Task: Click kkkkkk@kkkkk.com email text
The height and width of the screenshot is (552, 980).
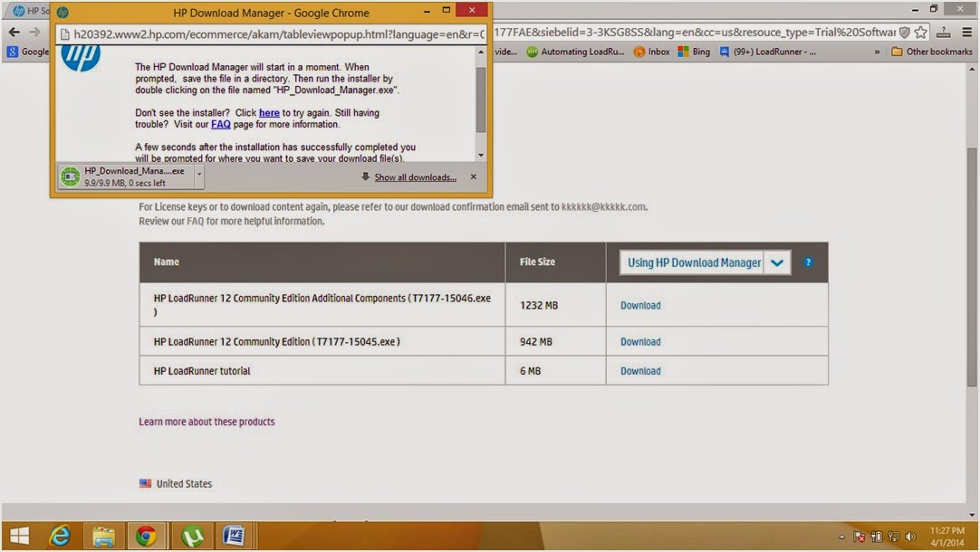Action: coord(603,206)
